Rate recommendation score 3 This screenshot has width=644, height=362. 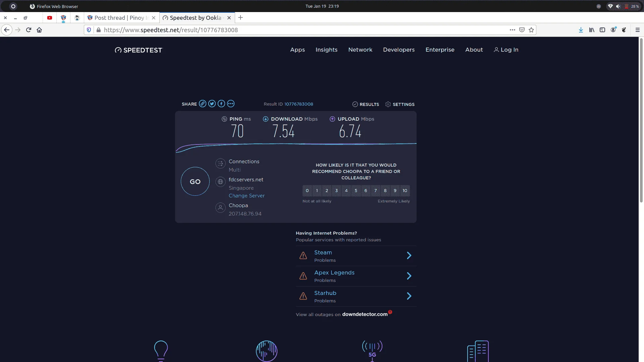pos(336,191)
